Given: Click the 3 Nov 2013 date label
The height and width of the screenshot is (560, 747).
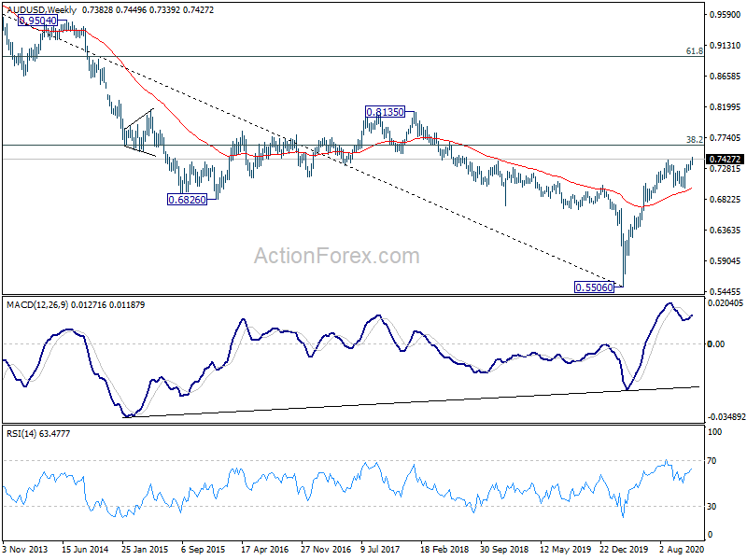Looking at the screenshot, I should click(x=25, y=549).
